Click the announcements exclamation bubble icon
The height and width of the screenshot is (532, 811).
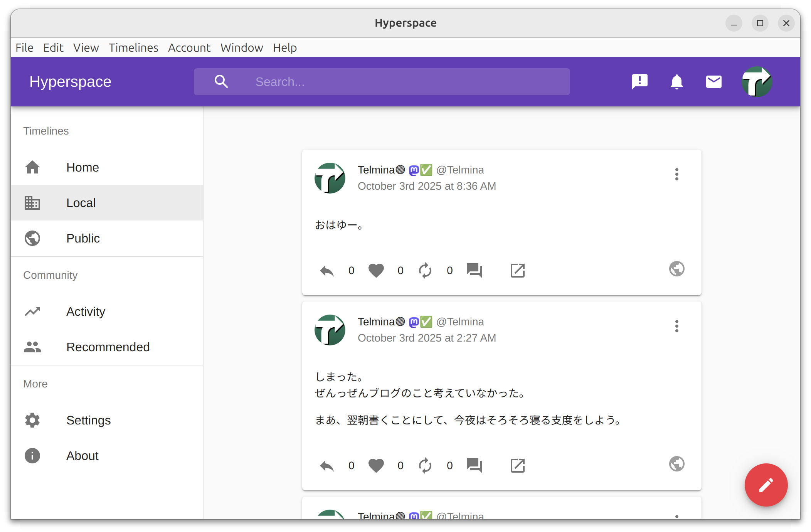639,82
